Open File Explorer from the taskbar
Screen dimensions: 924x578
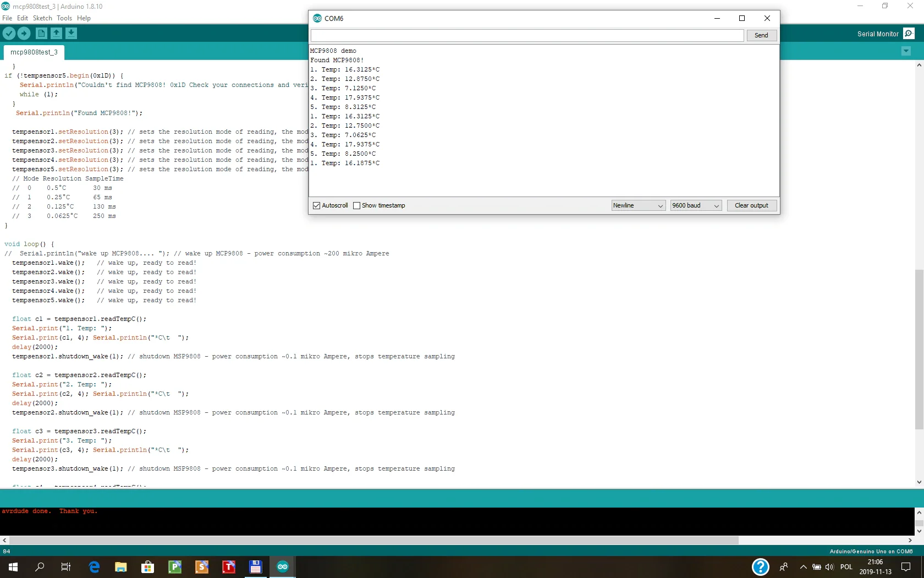121,567
